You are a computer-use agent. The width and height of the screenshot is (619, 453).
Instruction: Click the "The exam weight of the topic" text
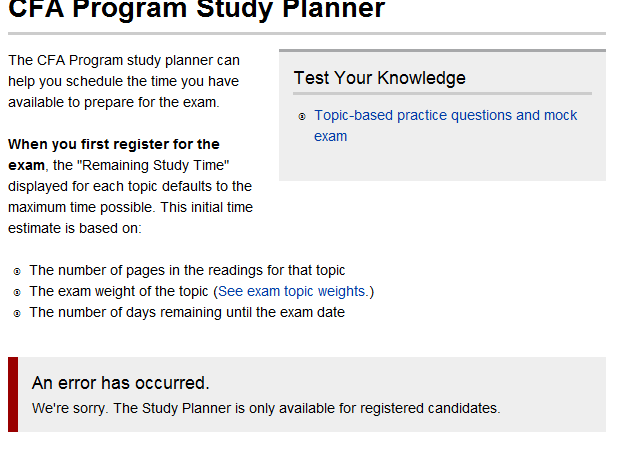(120, 292)
